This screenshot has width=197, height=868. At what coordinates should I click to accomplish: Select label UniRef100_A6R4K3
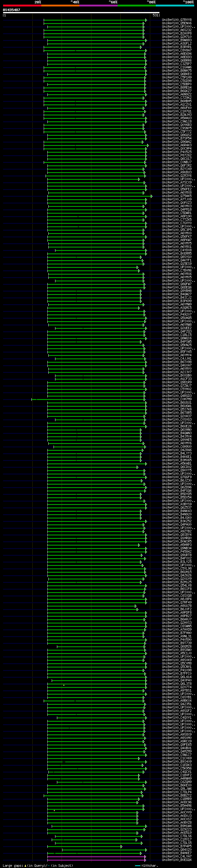tap(176, 145)
